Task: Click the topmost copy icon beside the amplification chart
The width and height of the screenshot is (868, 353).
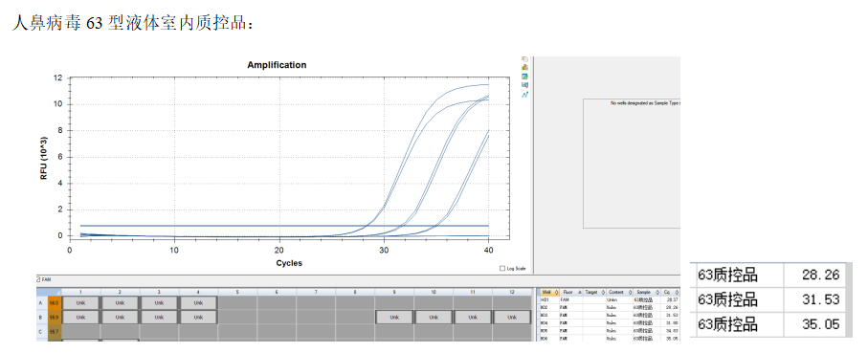Action: (x=524, y=59)
